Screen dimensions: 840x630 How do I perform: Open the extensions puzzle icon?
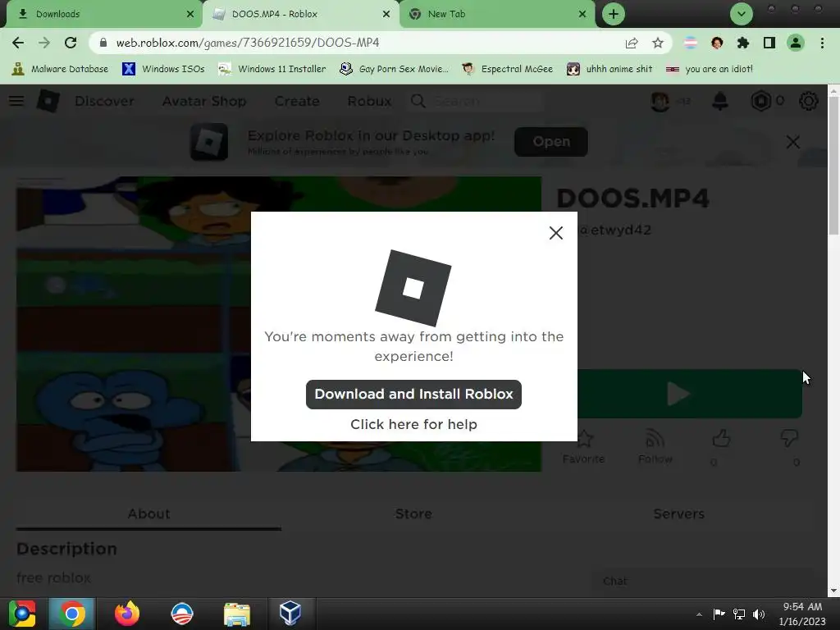[742, 43]
